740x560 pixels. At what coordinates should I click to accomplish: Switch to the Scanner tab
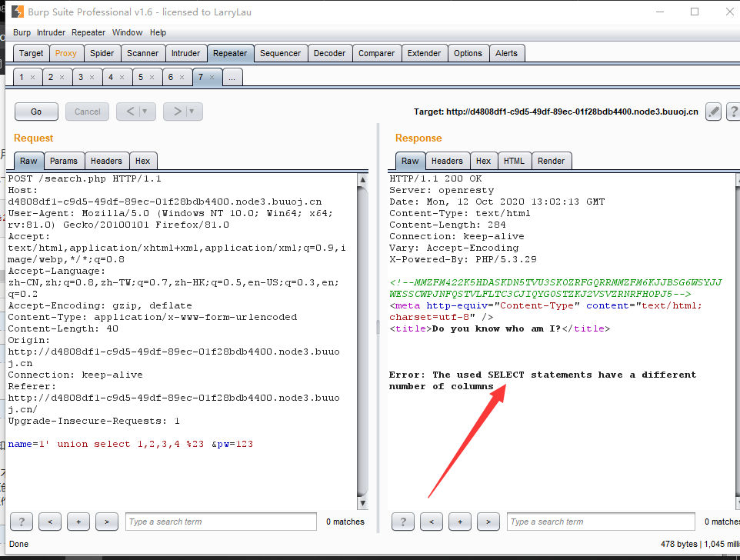142,53
